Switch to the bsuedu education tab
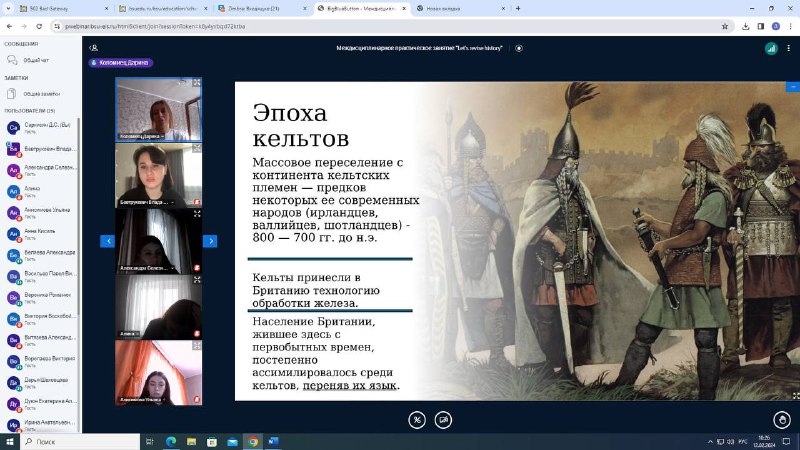Screen dimensions: 800x450 click(163, 9)
